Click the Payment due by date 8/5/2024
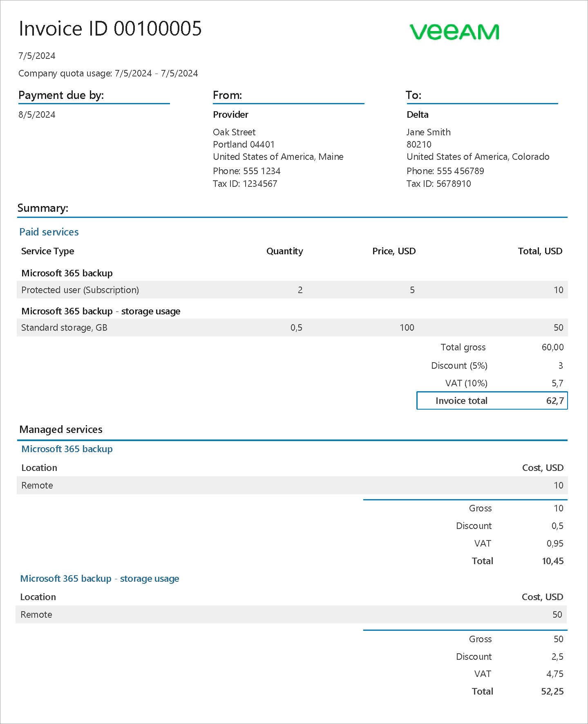588x724 pixels. coord(37,114)
